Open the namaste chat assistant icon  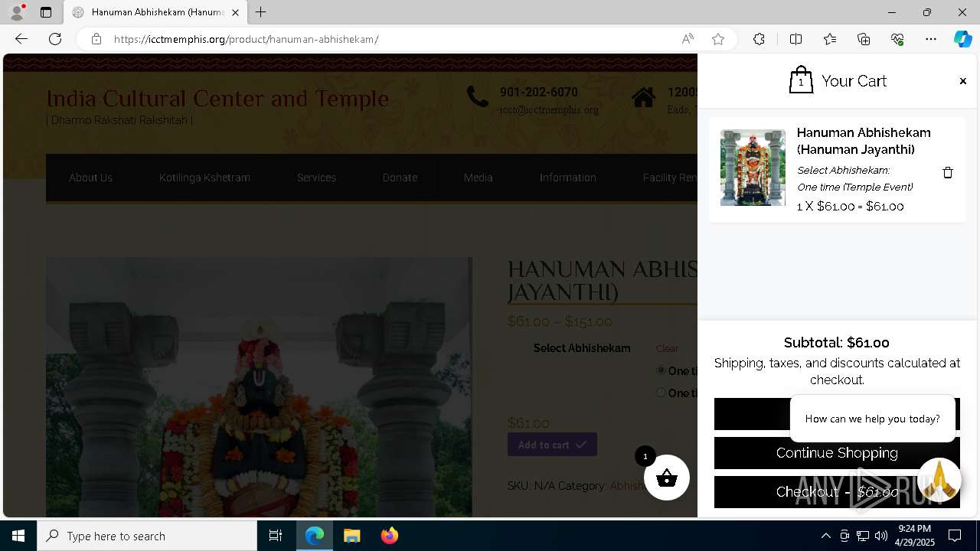[939, 480]
